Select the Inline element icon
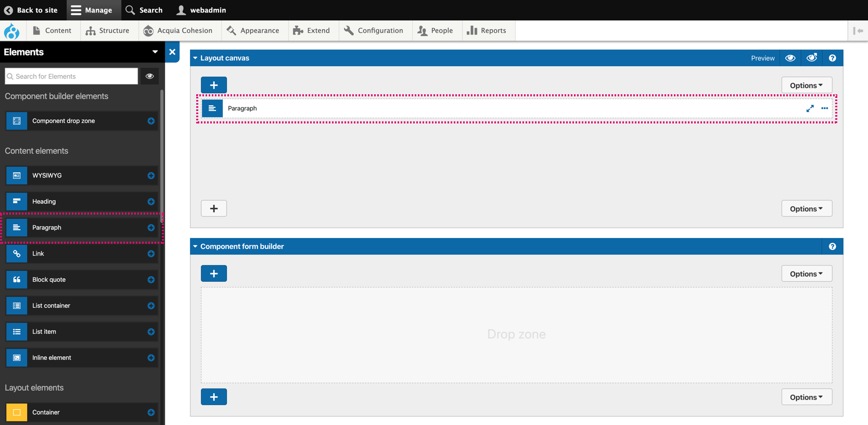868x425 pixels. (17, 358)
